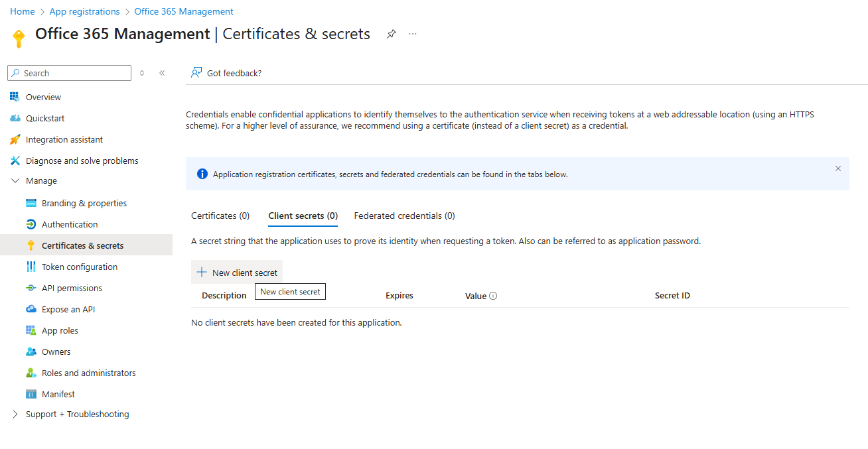Viewport: 868px width, 449px height.
Task: Click the Secret ID column header
Action: pos(672,296)
